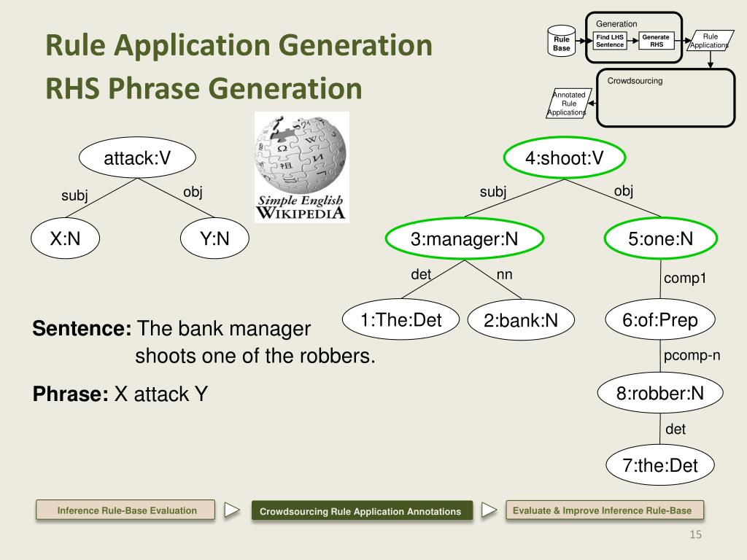Click the 'Sentence:' label

[x=82, y=328]
